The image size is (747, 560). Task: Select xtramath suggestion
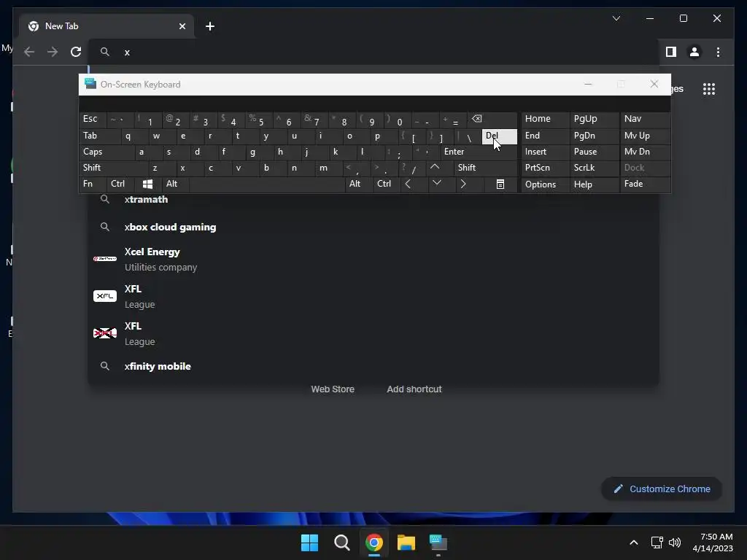[x=373, y=200]
